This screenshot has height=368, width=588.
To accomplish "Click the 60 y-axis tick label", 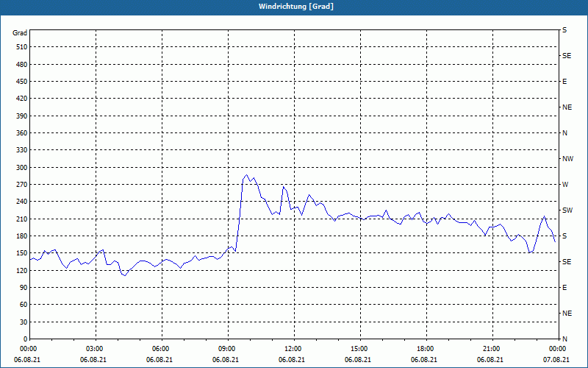I will [x=24, y=305].
